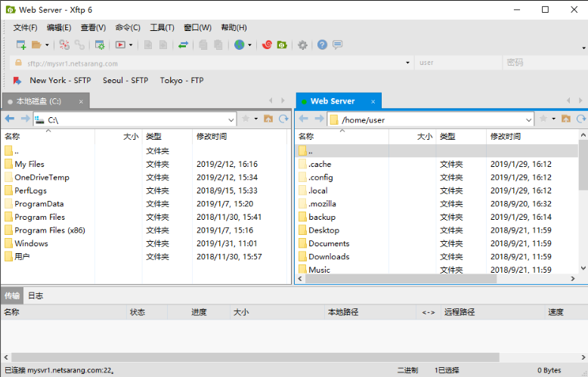Connect to New York - SFTP shortcut
This screenshot has width=588, height=377.
(60, 81)
